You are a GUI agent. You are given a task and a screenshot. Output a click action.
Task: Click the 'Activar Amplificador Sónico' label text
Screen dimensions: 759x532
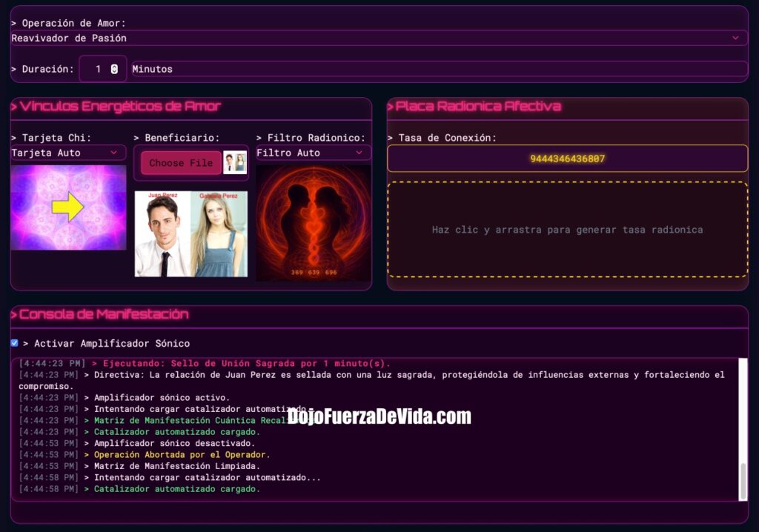(107, 343)
